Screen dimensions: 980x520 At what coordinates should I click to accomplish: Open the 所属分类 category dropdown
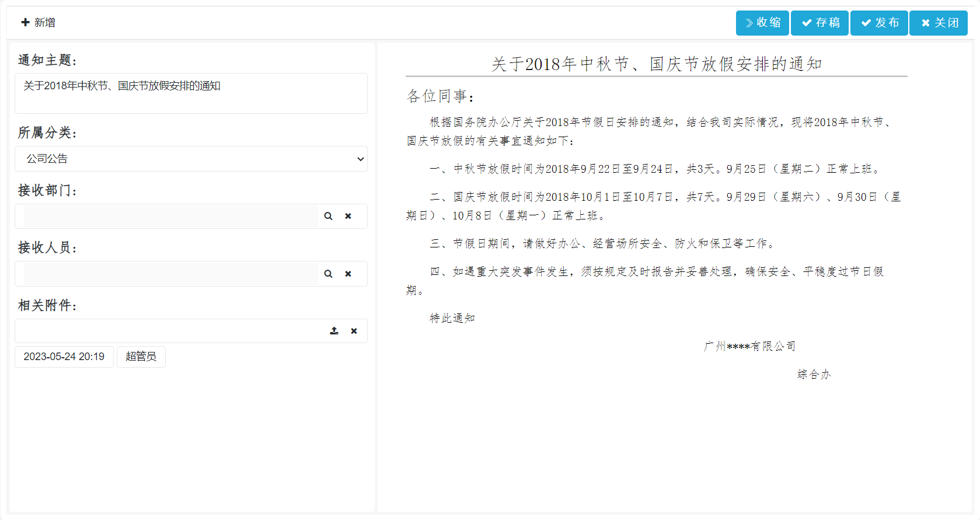pyautogui.click(x=191, y=159)
